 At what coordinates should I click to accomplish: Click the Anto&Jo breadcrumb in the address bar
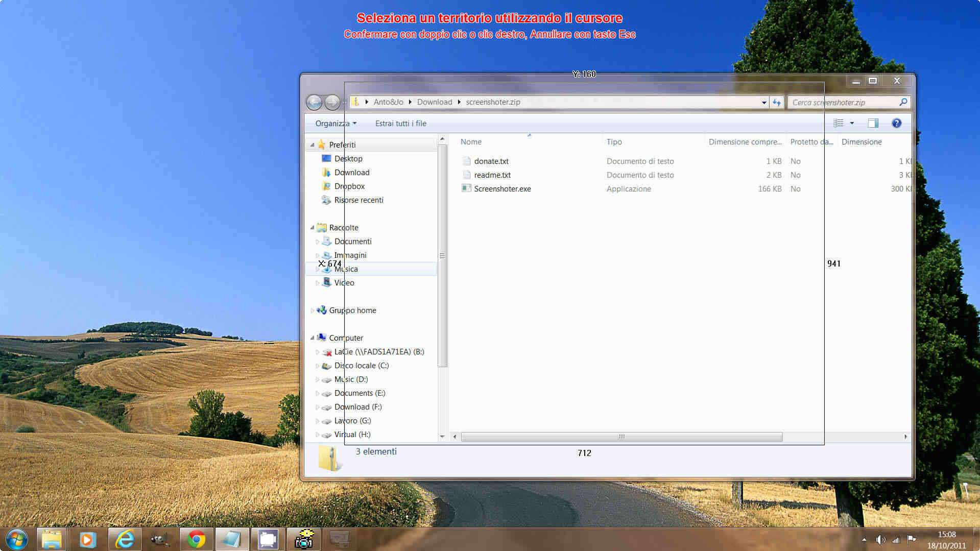pyautogui.click(x=388, y=102)
